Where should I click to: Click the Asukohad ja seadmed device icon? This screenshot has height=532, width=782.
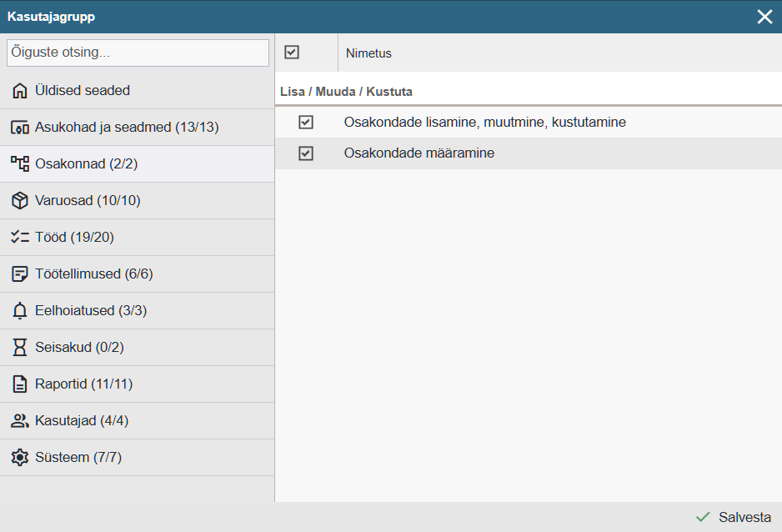click(x=20, y=128)
